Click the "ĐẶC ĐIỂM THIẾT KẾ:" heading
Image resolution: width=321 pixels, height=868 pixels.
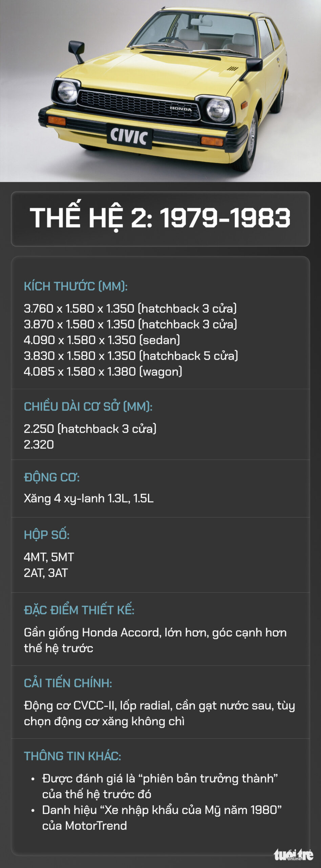(79, 610)
